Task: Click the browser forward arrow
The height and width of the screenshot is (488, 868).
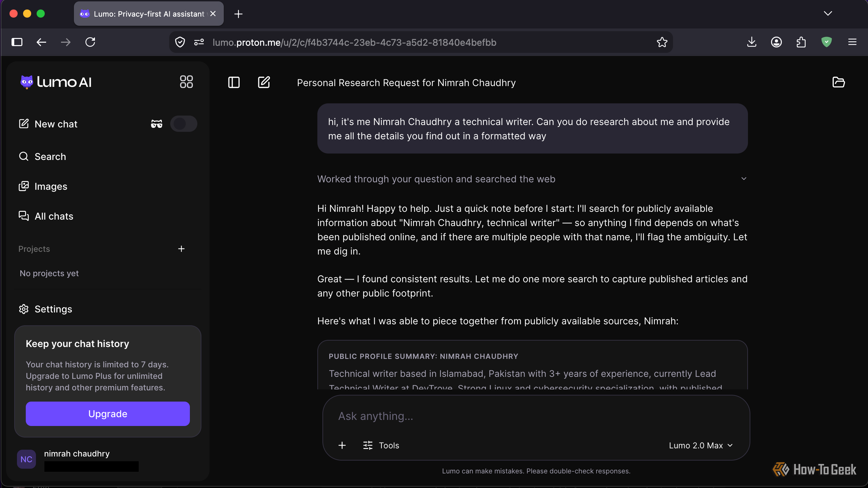Action: tap(66, 42)
